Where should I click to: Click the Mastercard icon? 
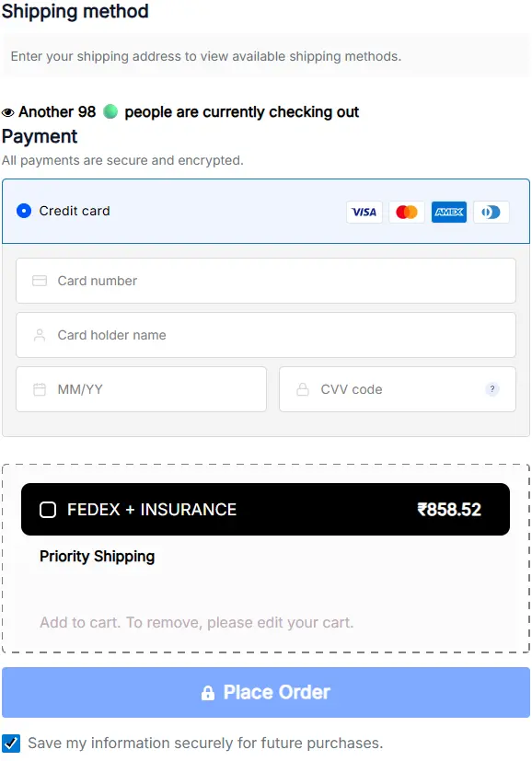click(x=406, y=212)
